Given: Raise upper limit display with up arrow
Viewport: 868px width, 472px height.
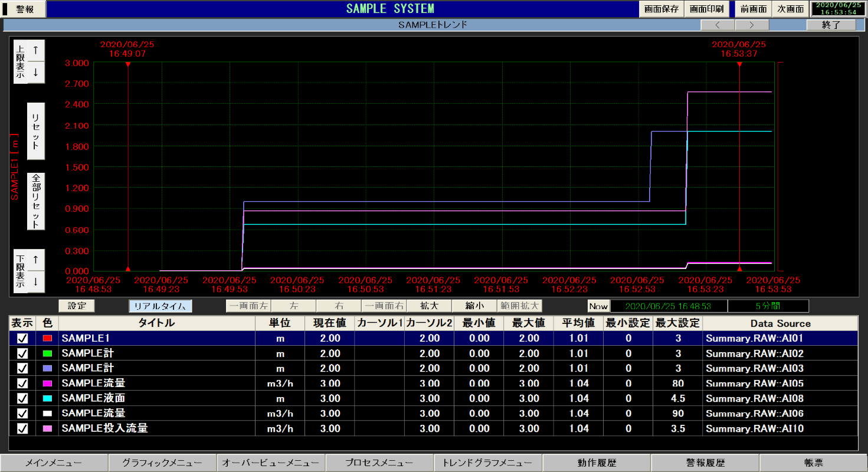Looking at the screenshot, I should pos(36,51).
